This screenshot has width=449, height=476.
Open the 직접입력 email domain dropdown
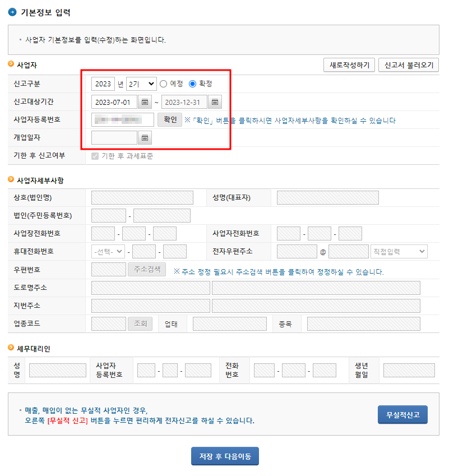pyautogui.click(x=398, y=251)
